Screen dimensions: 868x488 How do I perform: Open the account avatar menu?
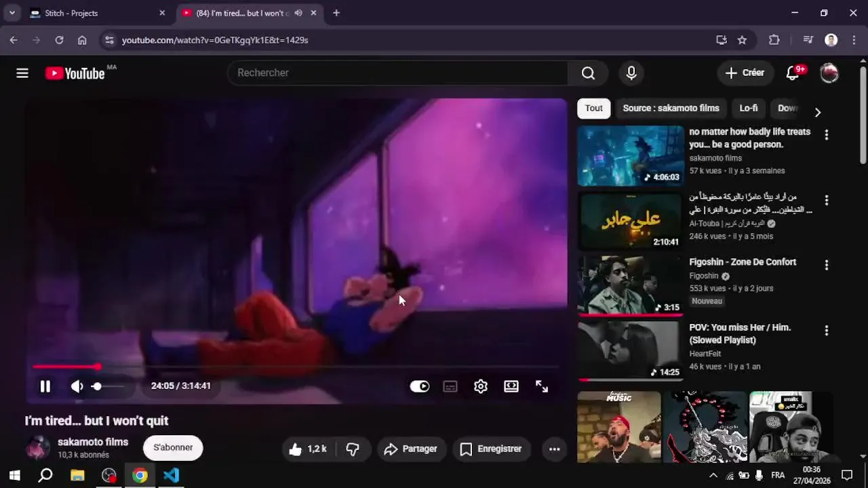pyautogui.click(x=829, y=73)
